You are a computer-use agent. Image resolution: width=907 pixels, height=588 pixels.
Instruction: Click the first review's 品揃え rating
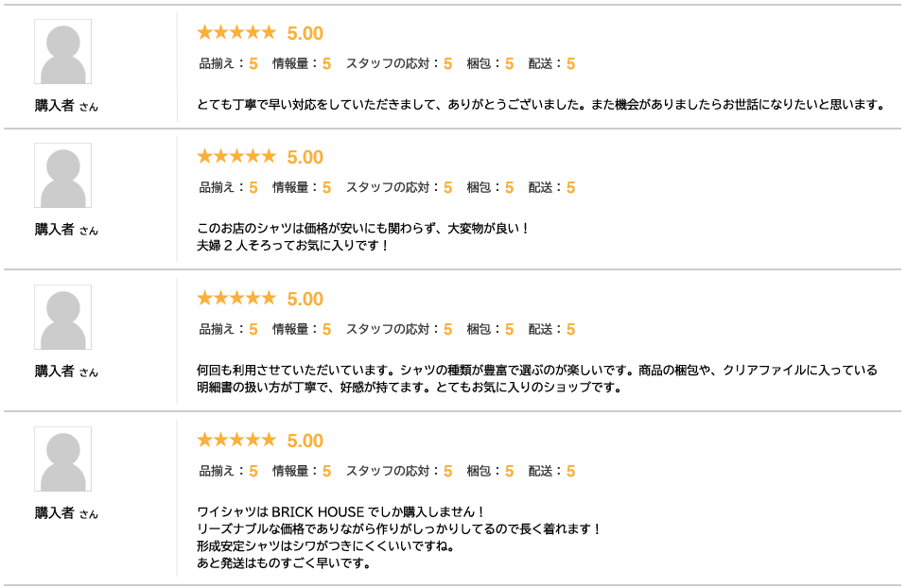(x=228, y=64)
